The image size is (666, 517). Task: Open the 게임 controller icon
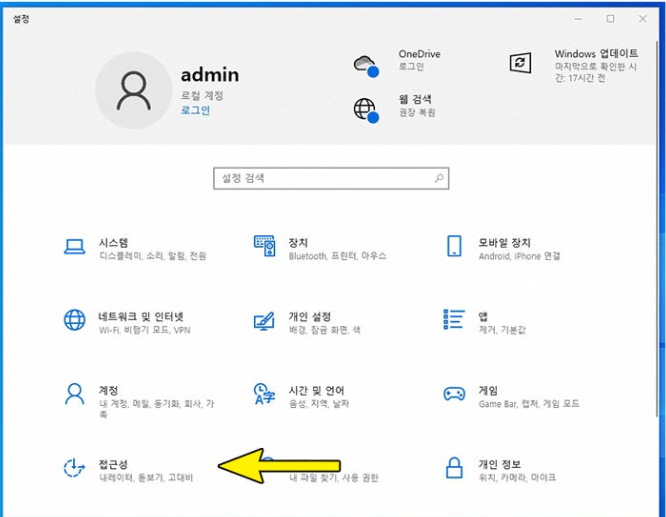[x=454, y=394]
